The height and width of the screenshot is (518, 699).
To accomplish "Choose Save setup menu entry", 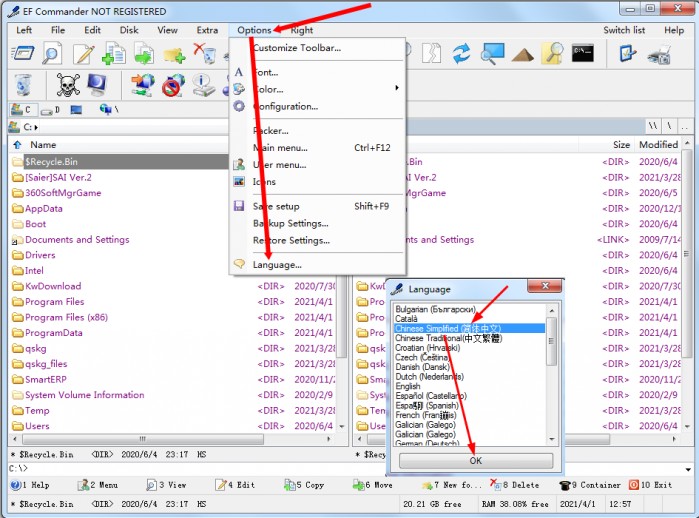I will click(317, 206).
